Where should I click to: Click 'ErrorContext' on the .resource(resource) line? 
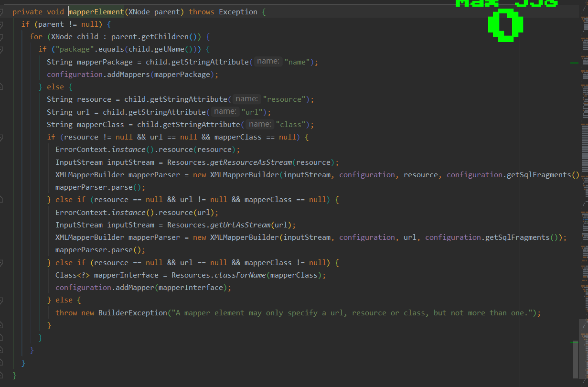[81, 150]
